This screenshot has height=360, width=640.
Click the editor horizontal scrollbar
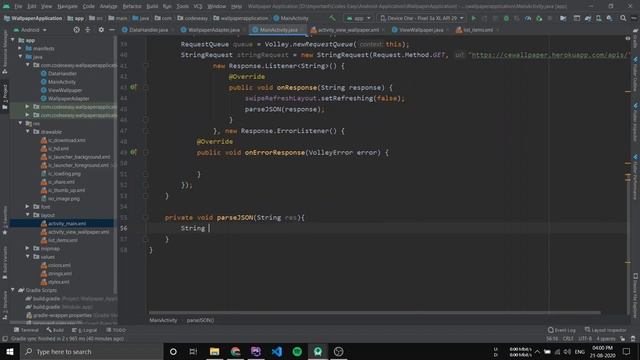pos(375,313)
